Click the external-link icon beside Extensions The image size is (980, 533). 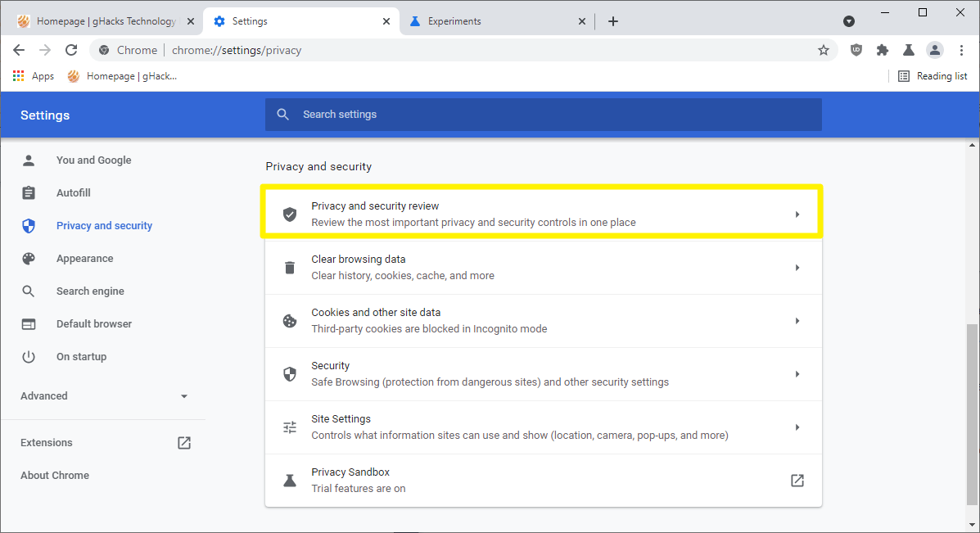click(x=183, y=442)
